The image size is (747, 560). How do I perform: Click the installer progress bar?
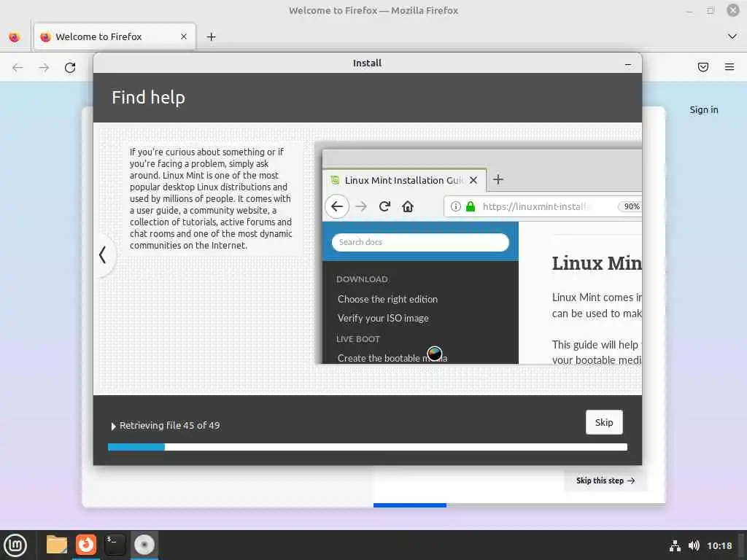point(368,447)
